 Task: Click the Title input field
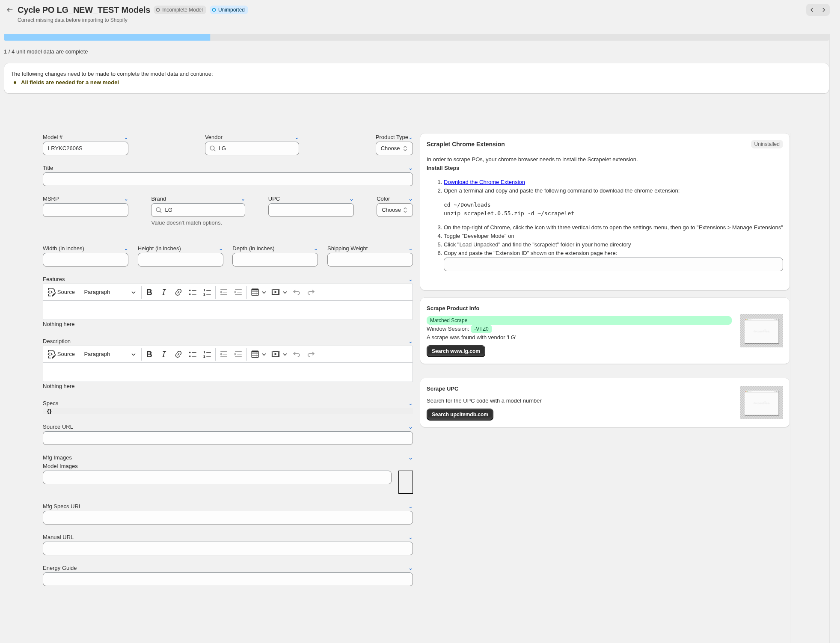[228, 179]
